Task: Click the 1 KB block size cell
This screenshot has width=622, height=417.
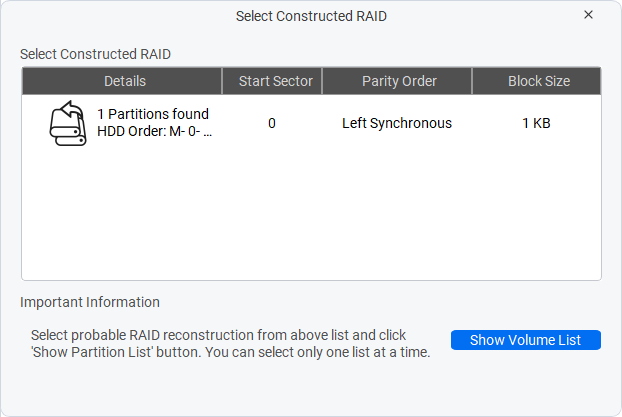Action: 536,123
